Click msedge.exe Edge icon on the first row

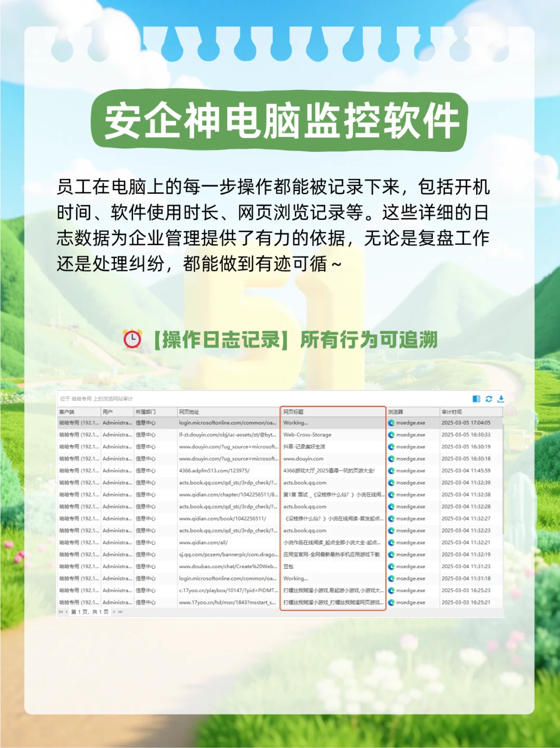click(391, 423)
